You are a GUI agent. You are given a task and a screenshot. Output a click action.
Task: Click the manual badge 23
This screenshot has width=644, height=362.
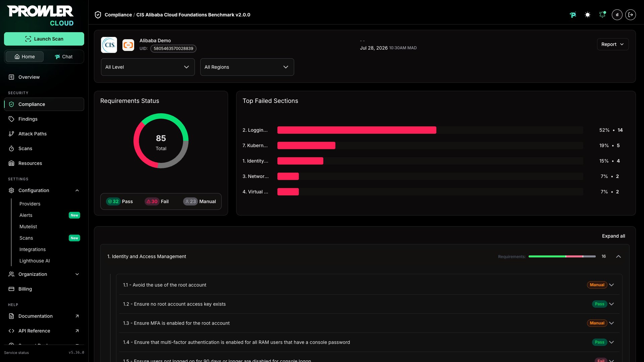pos(190,201)
